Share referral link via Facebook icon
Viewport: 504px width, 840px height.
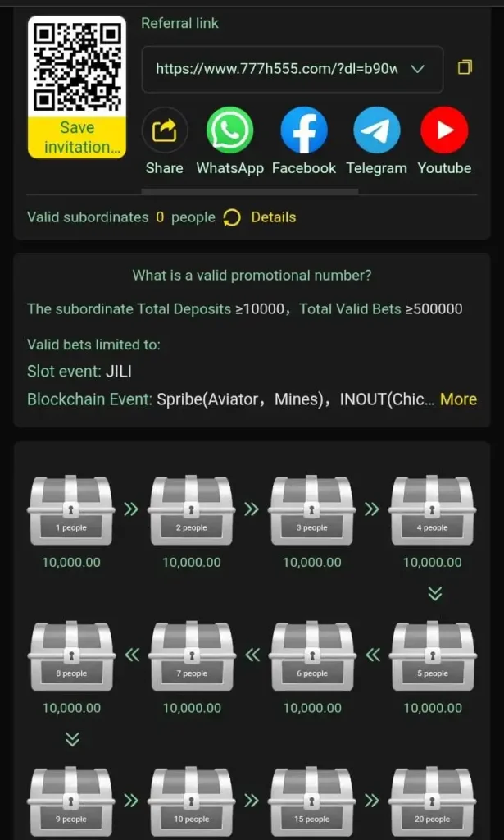(x=304, y=130)
